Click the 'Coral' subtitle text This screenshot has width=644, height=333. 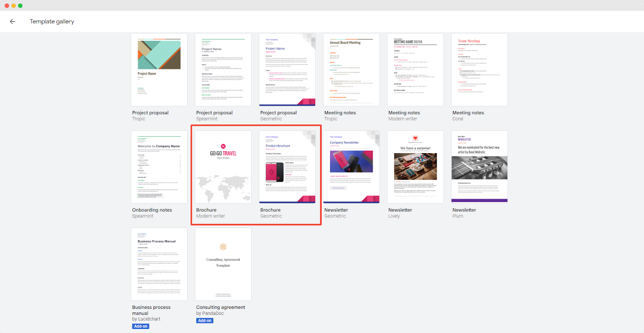click(x=458, y=119)
